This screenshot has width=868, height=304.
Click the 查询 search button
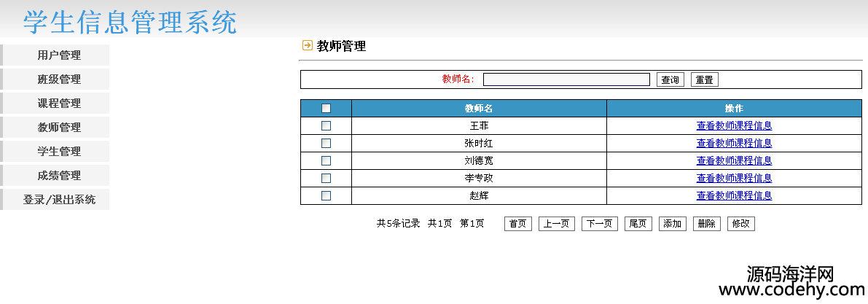670,79
